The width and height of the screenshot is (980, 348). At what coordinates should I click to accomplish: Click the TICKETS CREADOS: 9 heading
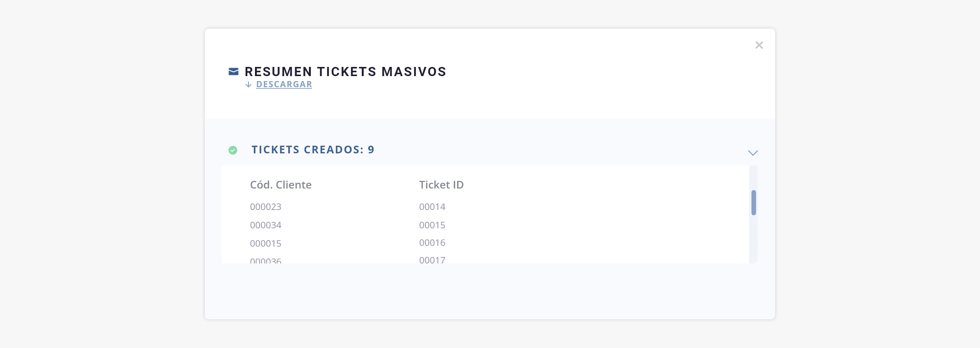click(313, 150)
